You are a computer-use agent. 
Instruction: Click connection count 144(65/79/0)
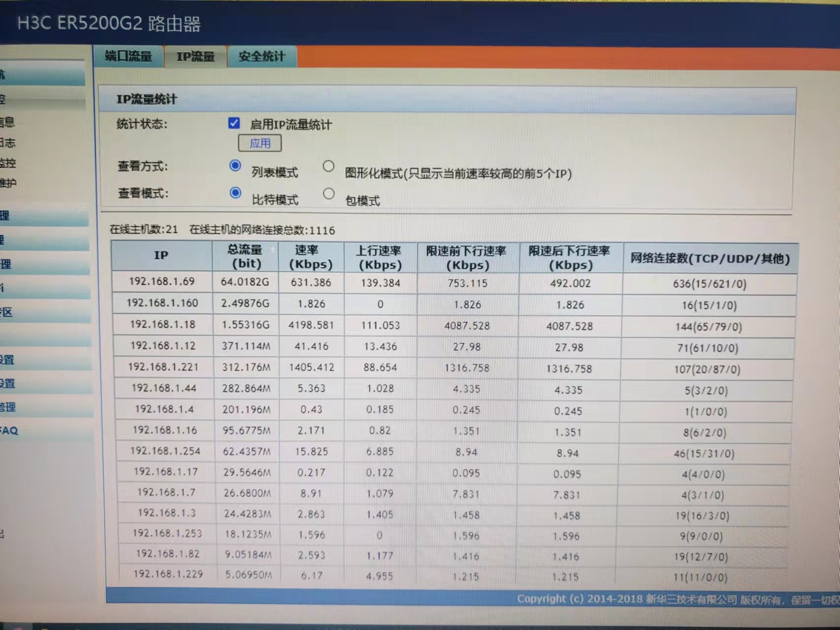pos(709,327)
